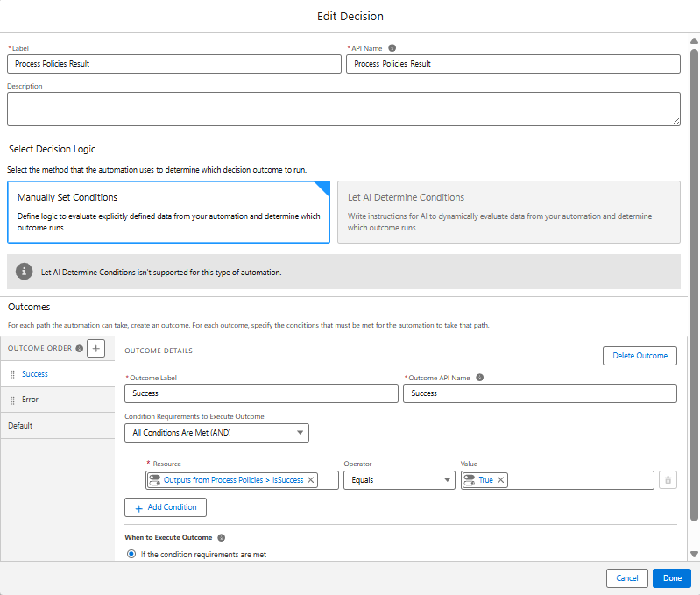Click the API Name info icon
700x595 pixels.
[x=392, y=48]
